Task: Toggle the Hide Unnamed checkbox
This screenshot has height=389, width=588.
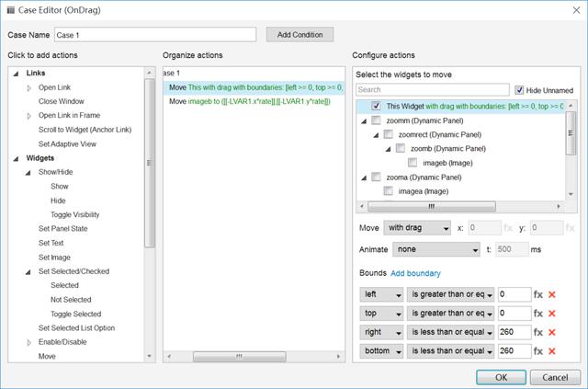Action: 519,90
